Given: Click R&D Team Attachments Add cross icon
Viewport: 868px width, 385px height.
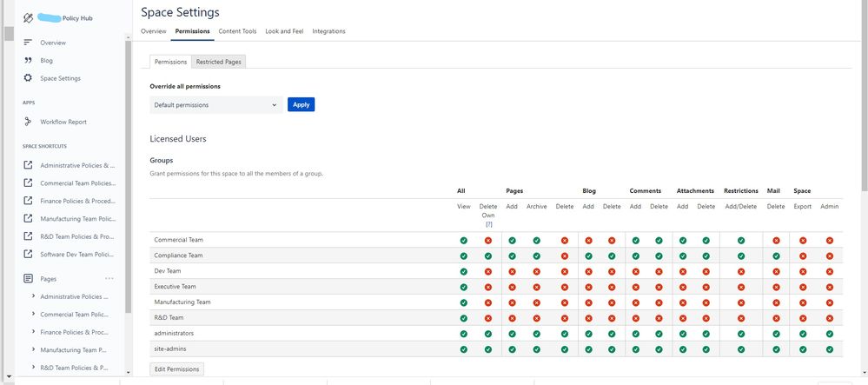Looking at the screenshot, I should click(x=683, y=318).
